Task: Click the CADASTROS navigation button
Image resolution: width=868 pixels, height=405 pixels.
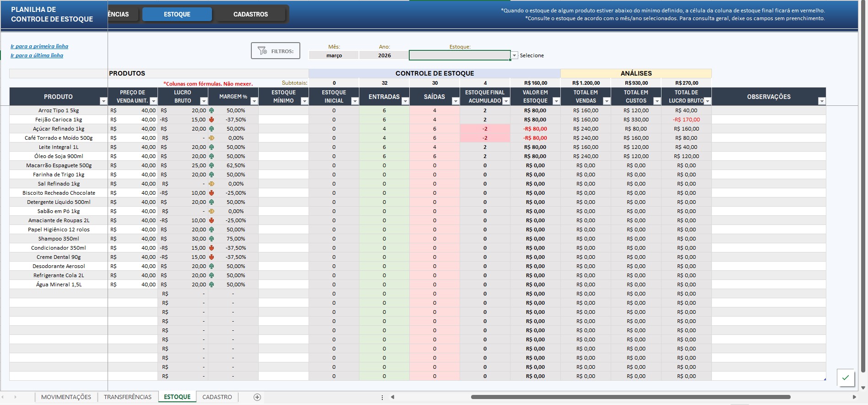Action: pos(251,14)
